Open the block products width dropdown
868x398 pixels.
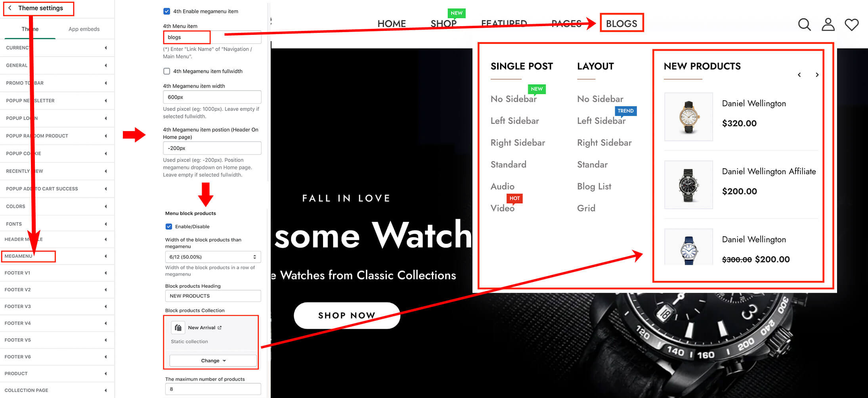click(213, 257)
